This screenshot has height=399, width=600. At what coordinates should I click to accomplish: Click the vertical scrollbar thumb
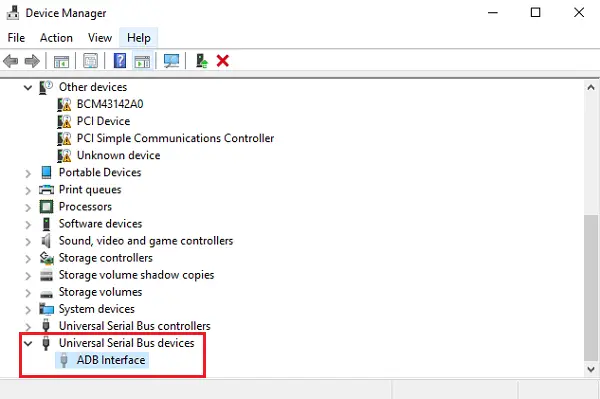tap(590, 287)
